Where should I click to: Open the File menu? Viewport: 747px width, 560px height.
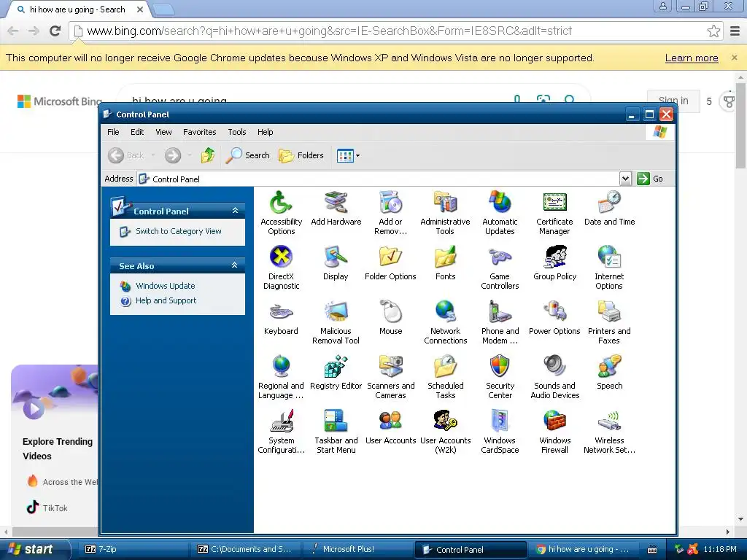tap(113, 132)
